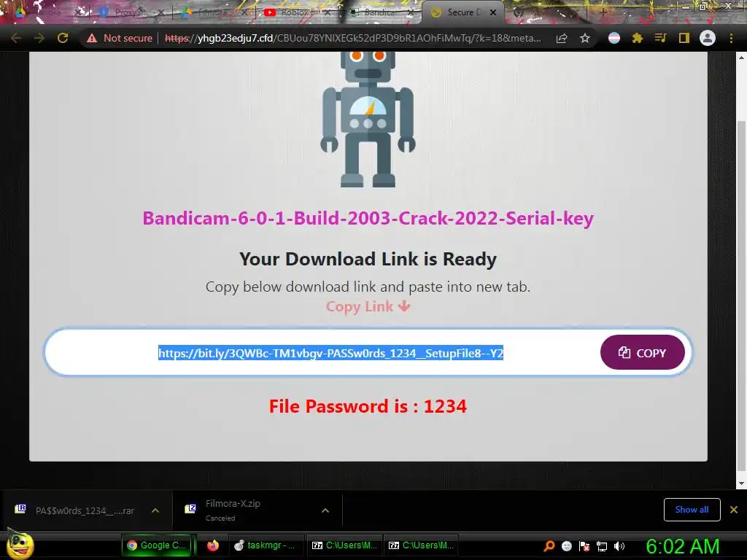Open the network tray icon

pos(602,546)
